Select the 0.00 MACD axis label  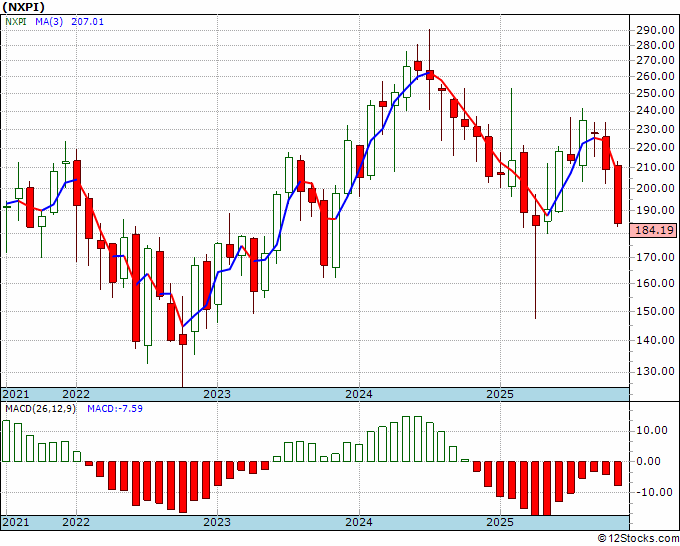click(649, 461)
